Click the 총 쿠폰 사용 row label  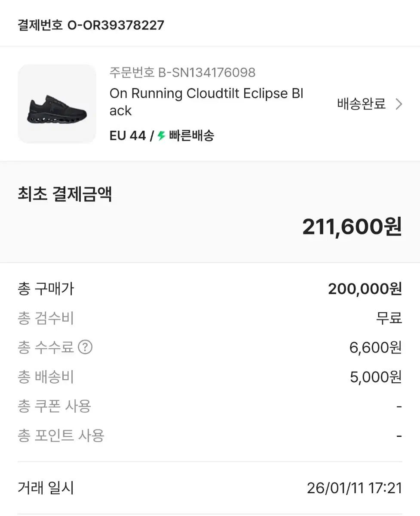55,406
